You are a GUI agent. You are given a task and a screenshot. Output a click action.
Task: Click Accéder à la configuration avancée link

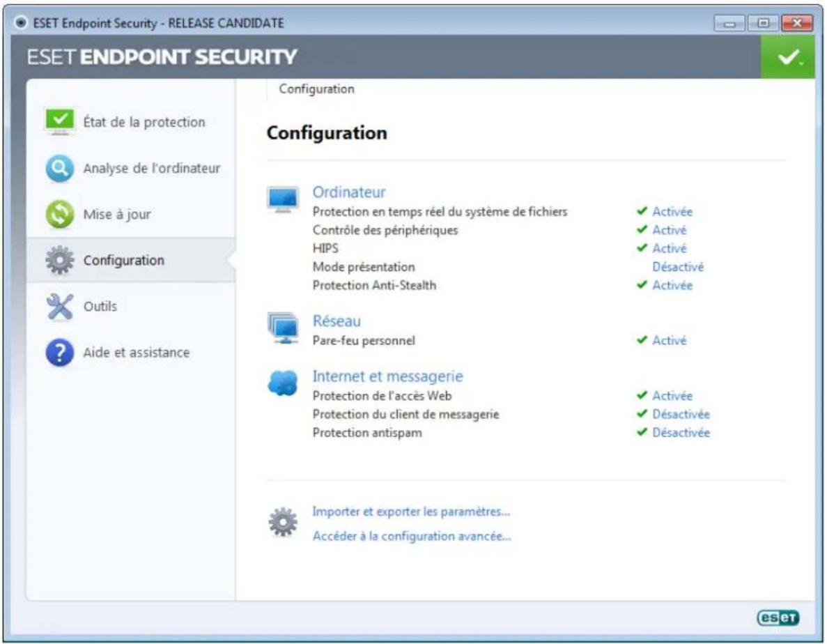(x=412, y=537)
